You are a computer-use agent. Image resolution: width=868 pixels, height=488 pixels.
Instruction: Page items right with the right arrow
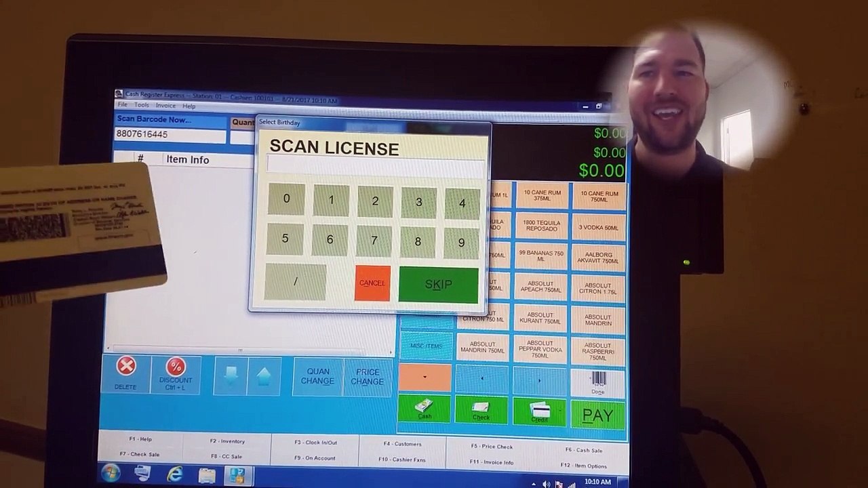539,380
